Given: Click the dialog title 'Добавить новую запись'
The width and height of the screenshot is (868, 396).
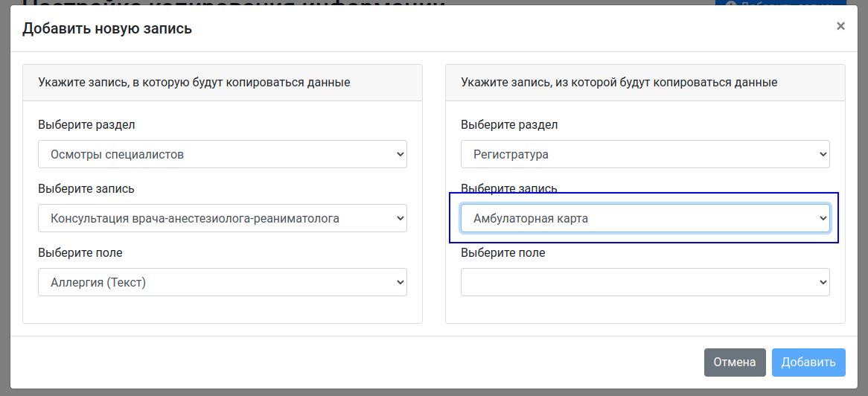Looking at the screenshot, I should coord(107,29).
